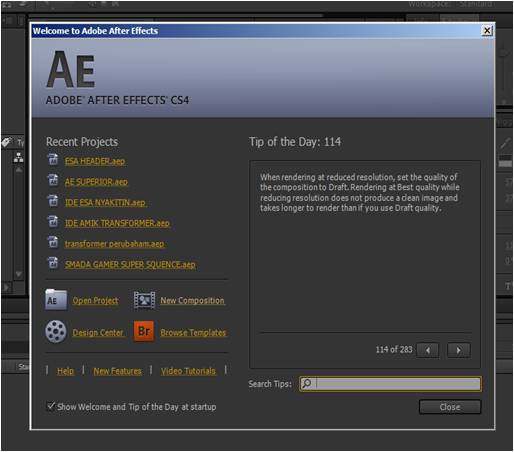Show the previous tip of the day
This screenshot has height=452, width=514.
click(x=428, y=350)
